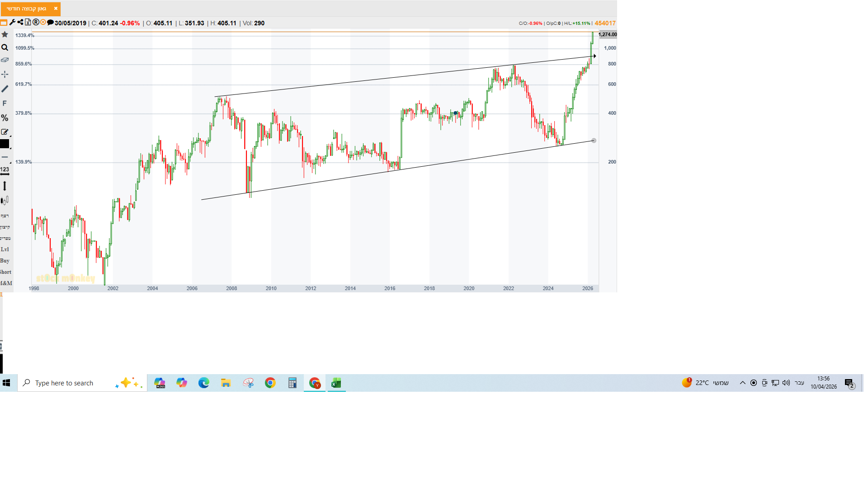Screen dimensions: 868x488
Task: Open chart settings wrench icon
Action: point(13,23)
